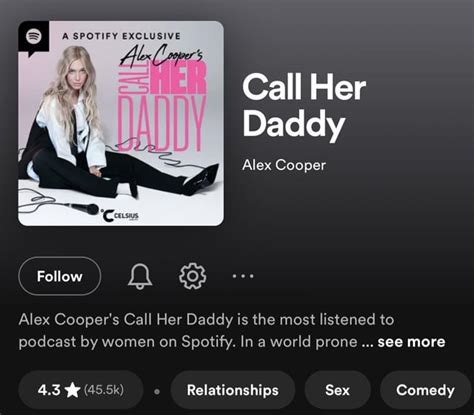This screenshot has height=415, width=474.
Task: Follow the Call Her Daddy podcast
Action: (x=59, y=276)
